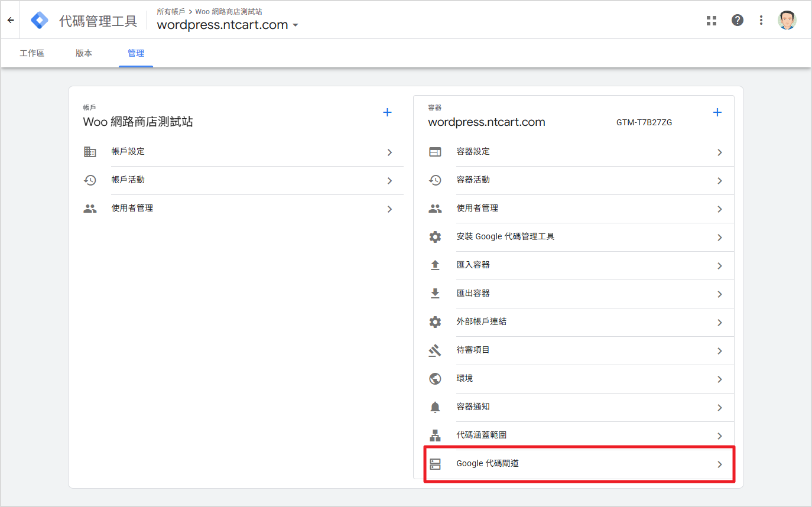This screenshot has height=507, width=812.
Task: Click the Woo 網路商店測試站 account heading
Action: point(138,122)
